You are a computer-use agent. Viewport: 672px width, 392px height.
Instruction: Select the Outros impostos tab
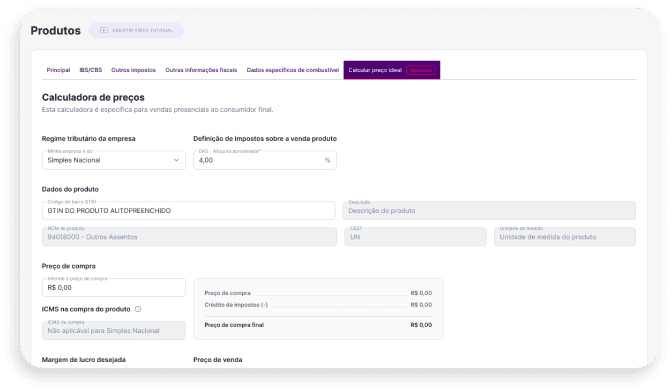click(x=133, y=70)
